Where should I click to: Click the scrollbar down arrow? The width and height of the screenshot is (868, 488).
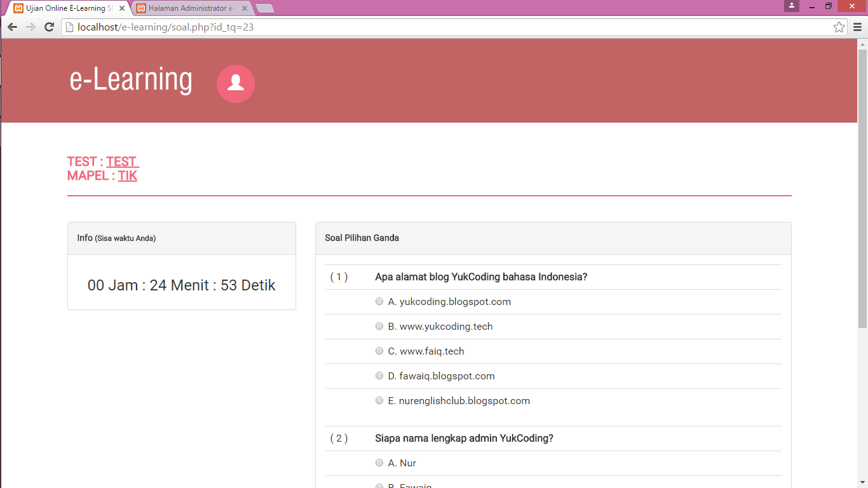tap(862, 482)
